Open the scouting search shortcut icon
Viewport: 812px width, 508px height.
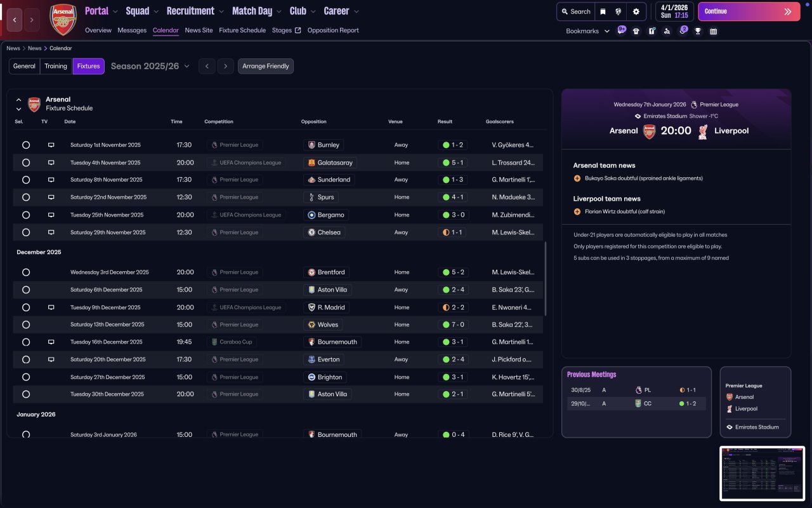pos(667,31)
